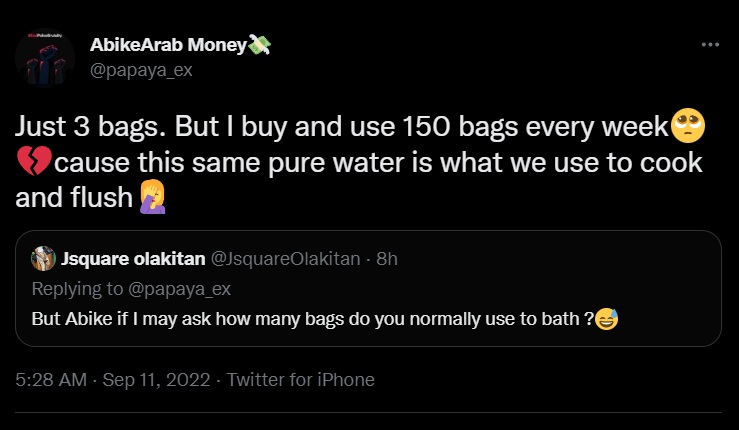The width and height of the screenshot is (739, 430).
Task: Open the Jsquare olakitan name in the quoted tweet
Action: pyautogui.click(x=131, y=259)
